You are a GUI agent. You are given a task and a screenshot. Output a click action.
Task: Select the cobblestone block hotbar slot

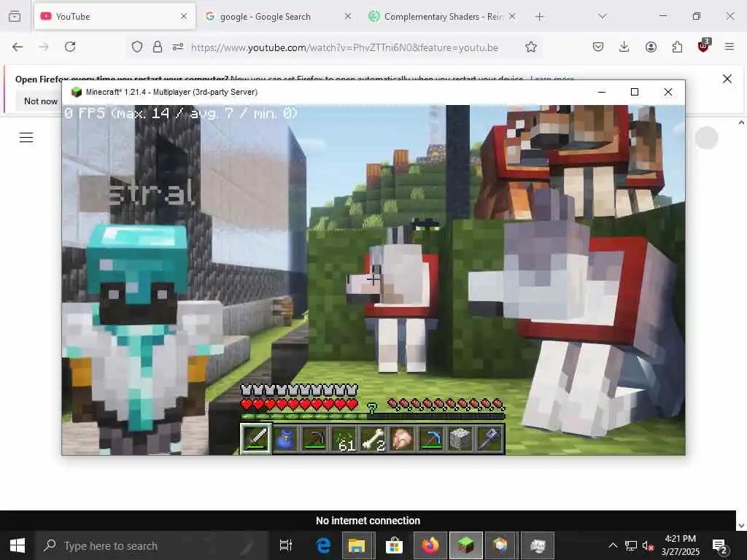(460, 438)
